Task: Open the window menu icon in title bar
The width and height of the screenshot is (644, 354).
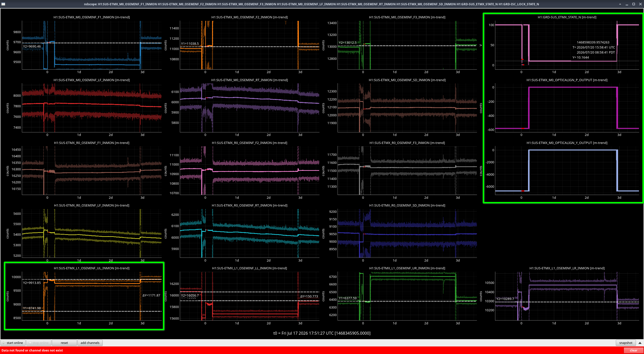Action: tap(3, 4)
